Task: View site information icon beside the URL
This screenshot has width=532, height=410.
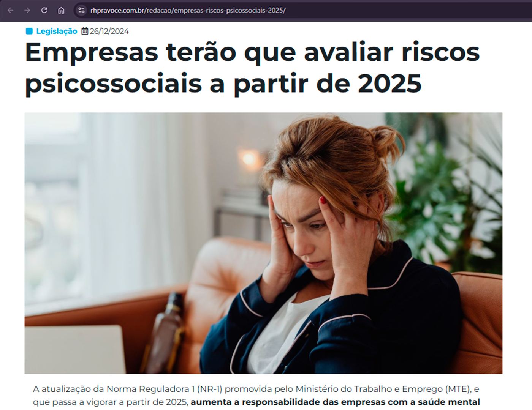Action: (81, 10)
